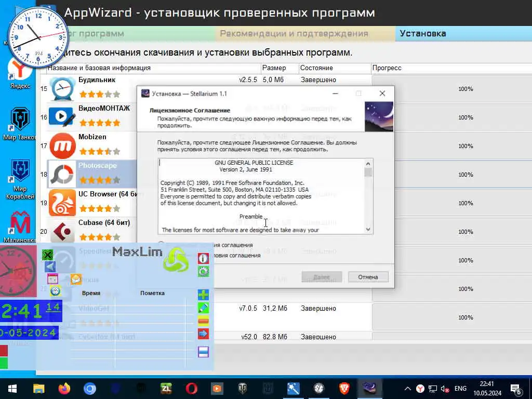532x399 pixels.
Task: Click the Пометка column header in MaxLim
Action: 152,293
